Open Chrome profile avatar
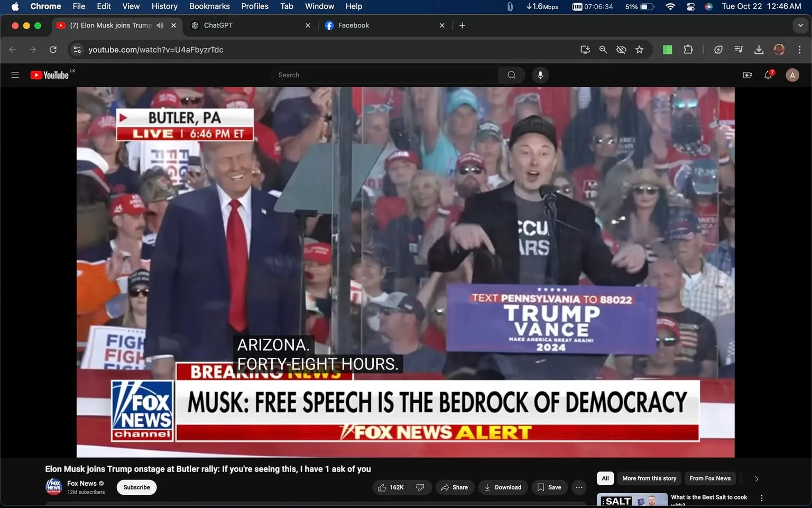The height and width of the screenshot is (508, 812). click(x=779, y=50)
